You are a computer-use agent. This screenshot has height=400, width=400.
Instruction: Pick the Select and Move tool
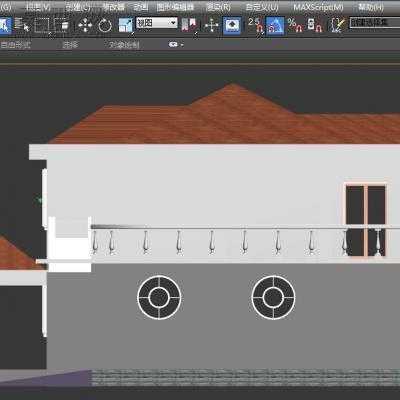85,25
